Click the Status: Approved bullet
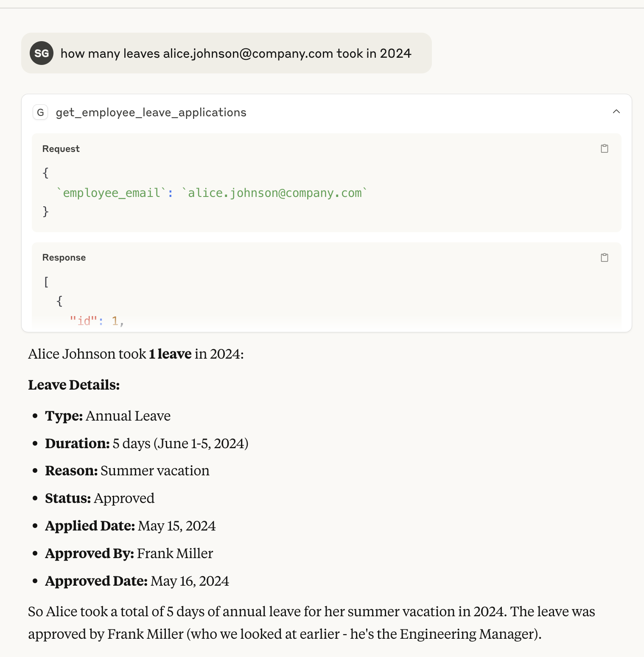Screen dimensions: 644x657 point(100,498)
